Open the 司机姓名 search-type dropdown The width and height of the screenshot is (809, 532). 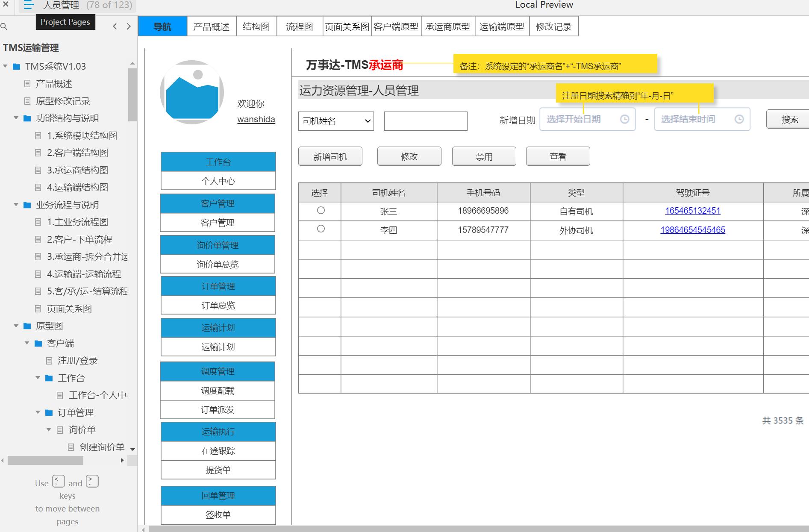(x=336, y=121)
